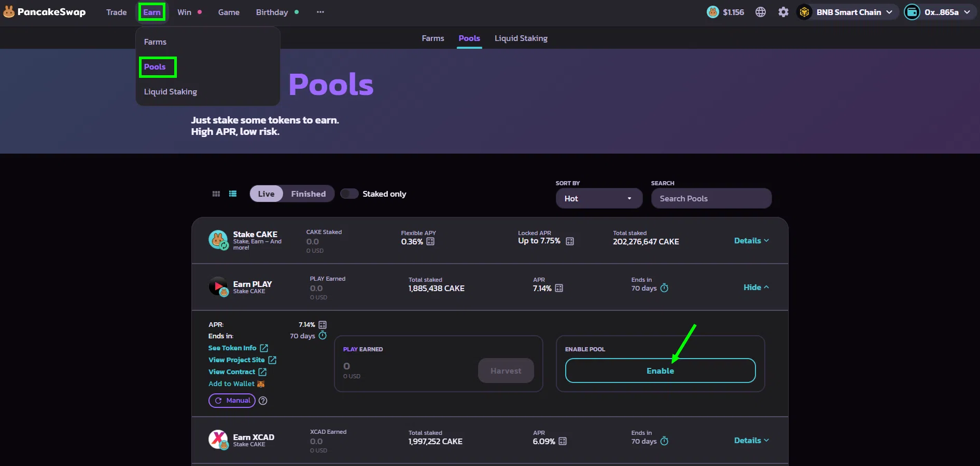The width and height of the screenshot is (980, 466).
Task: Open calculator beside APR 7.14% in details
Action: [323, 325]
